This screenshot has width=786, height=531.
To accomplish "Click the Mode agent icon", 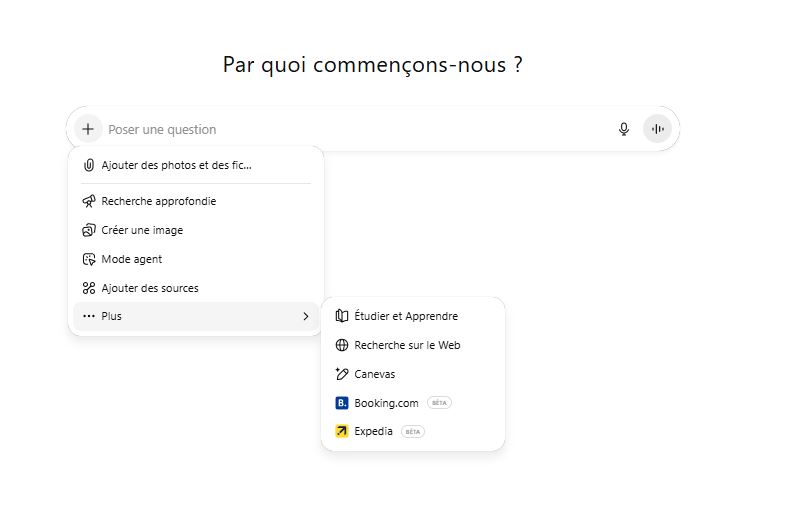I will pyautogui.click(x=89, y=259).
